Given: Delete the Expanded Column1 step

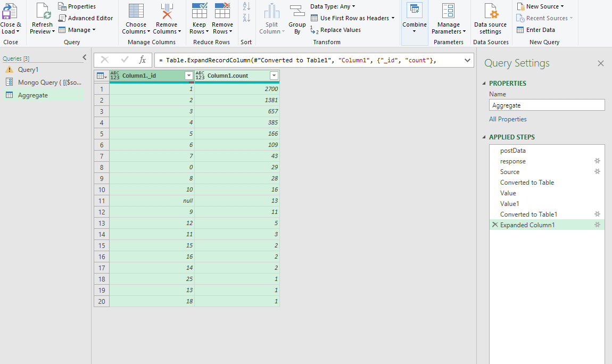Looking at the screenshot, I should 495,225.
